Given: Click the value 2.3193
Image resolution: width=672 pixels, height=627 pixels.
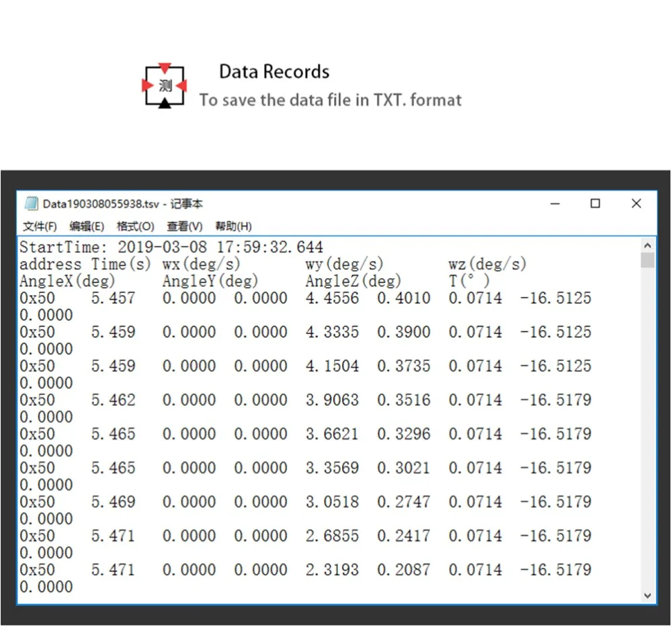Looking at the screenshot, I should (x=332, y=570).
